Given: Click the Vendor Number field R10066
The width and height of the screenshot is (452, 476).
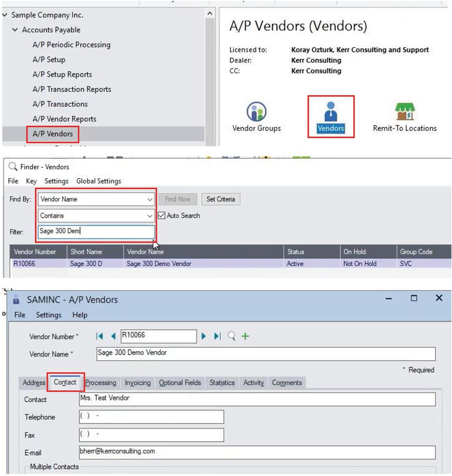Looking at the screenshot, I should tap(159, 336).
